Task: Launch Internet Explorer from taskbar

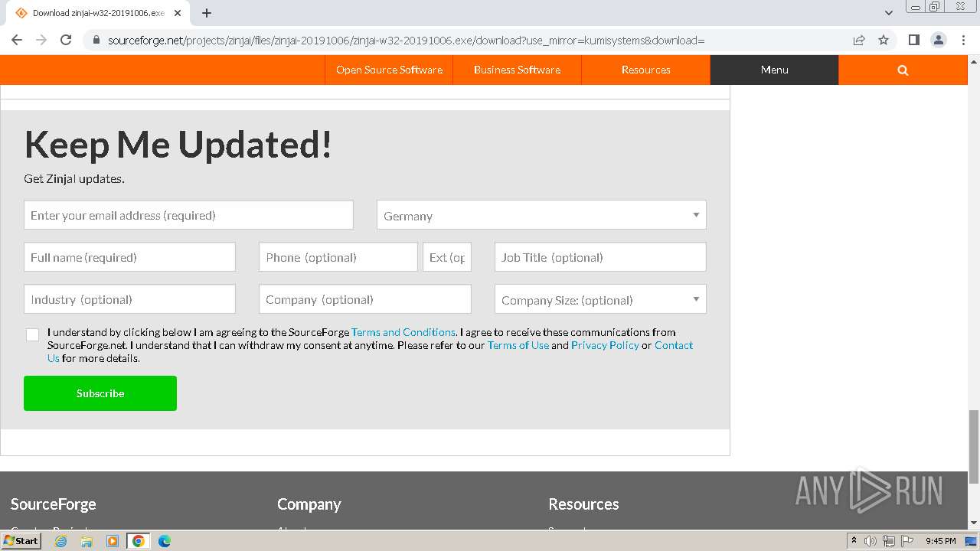Action: (x=61, y=541)
